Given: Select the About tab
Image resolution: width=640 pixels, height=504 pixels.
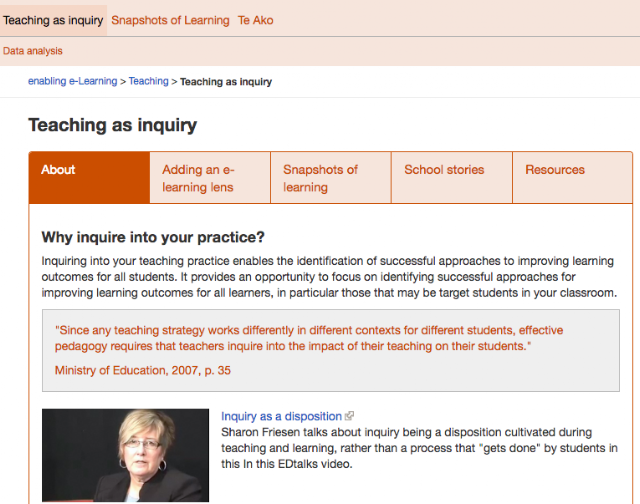Looking at the screenshot, I should 89,178.
